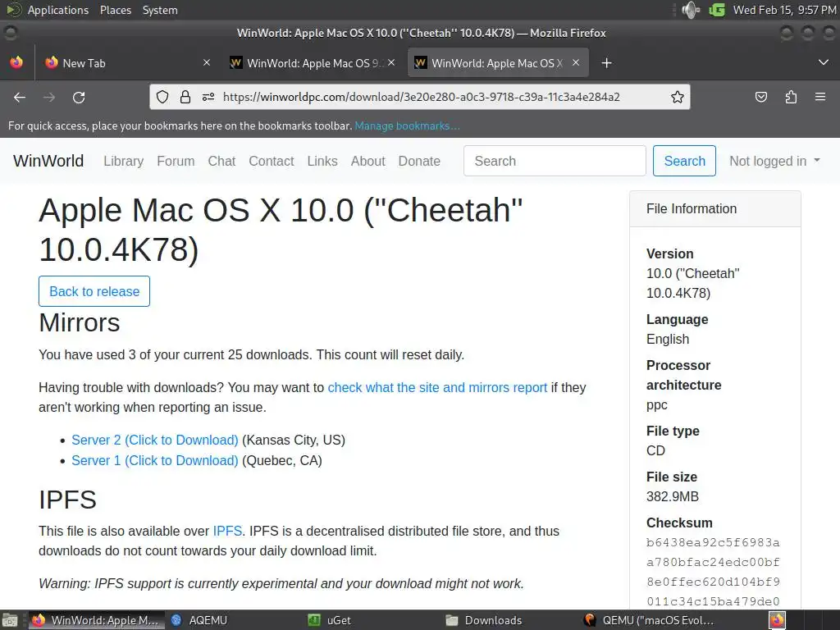840x630 pixels.
Task: Open the About nav item
Action: (x=367, y=161)
